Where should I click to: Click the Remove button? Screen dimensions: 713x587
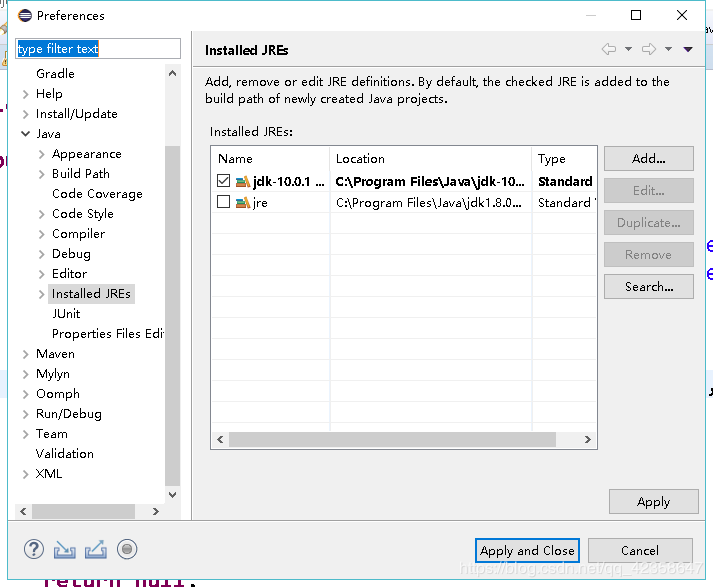click(648, 254)
